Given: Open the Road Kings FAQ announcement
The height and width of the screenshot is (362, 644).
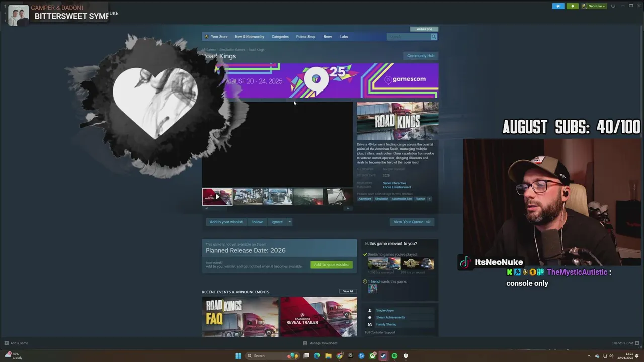Looking at the screenshot, I should click(240, 317).
